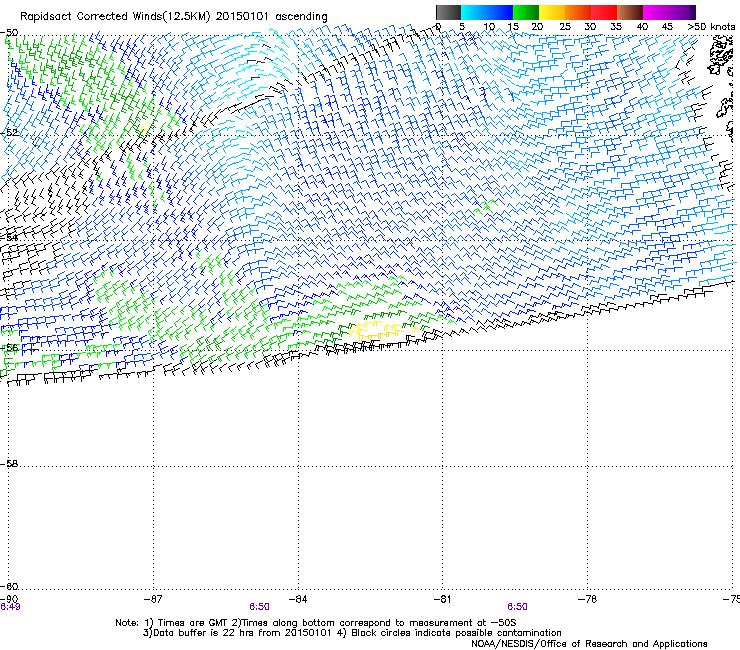Click the '10' legend scale label

[x=489, y=27]
